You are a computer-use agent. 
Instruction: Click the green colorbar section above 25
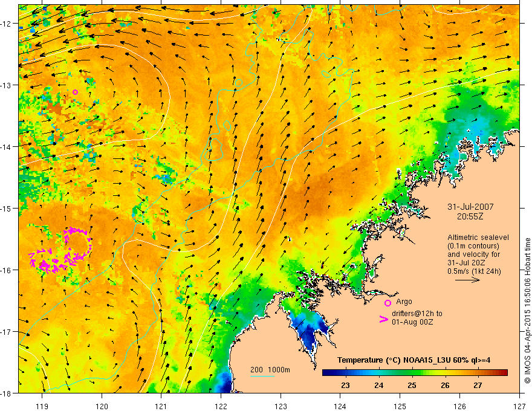point(412,373)
